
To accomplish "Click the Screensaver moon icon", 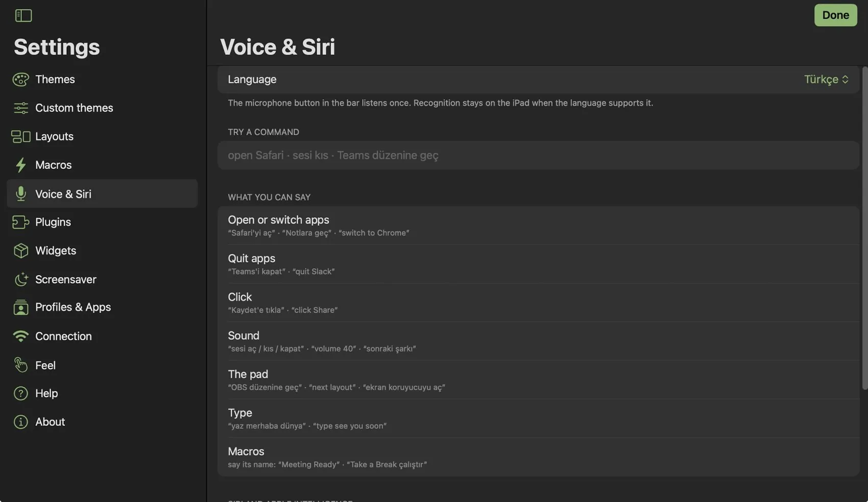I will [x=20, y=280].
